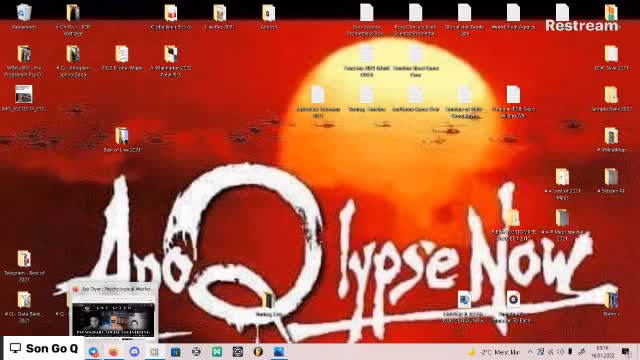The height and width of the screenshot is (360, 640).
Task: Show hidden system tray icons chevron
Action: tap(530, 351)
